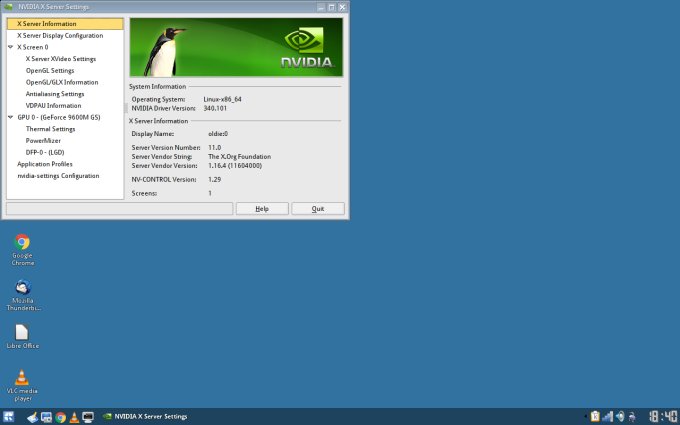680x425 pixels.
Task: Click the vendor version 1.16.4 (11604000)
Action: (235, 166)
